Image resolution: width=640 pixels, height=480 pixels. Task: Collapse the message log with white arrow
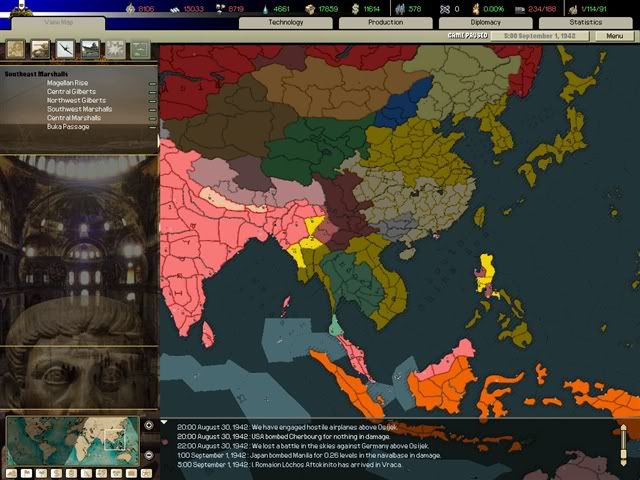(x=164, y=422)
